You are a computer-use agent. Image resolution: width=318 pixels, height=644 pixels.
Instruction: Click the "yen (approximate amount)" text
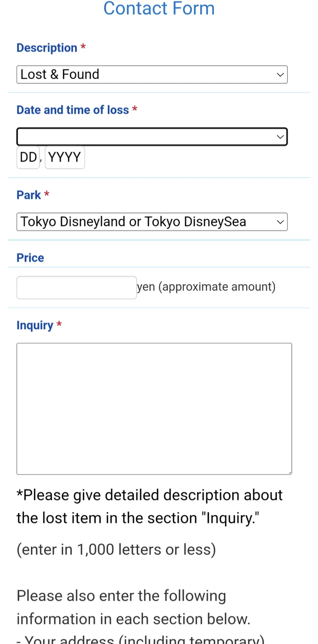click(x=206, y=287)
